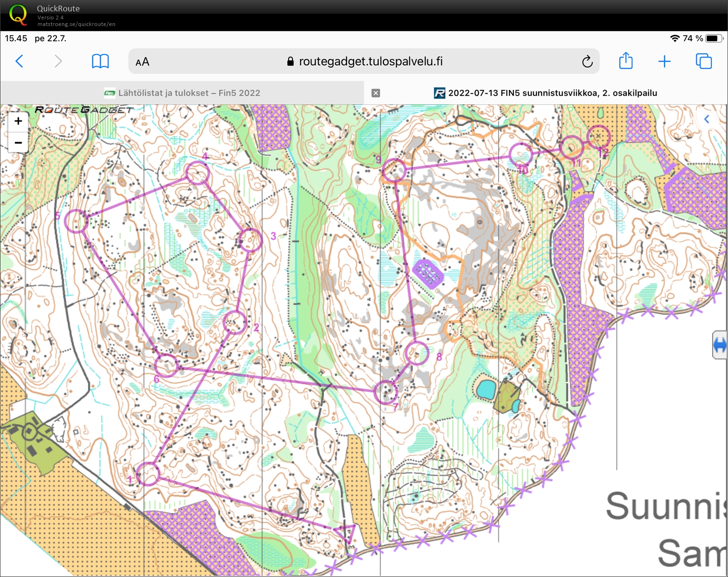728x577 pixels.
Task: Expand side panel with top-right chevron
Action: pos(707,119)
